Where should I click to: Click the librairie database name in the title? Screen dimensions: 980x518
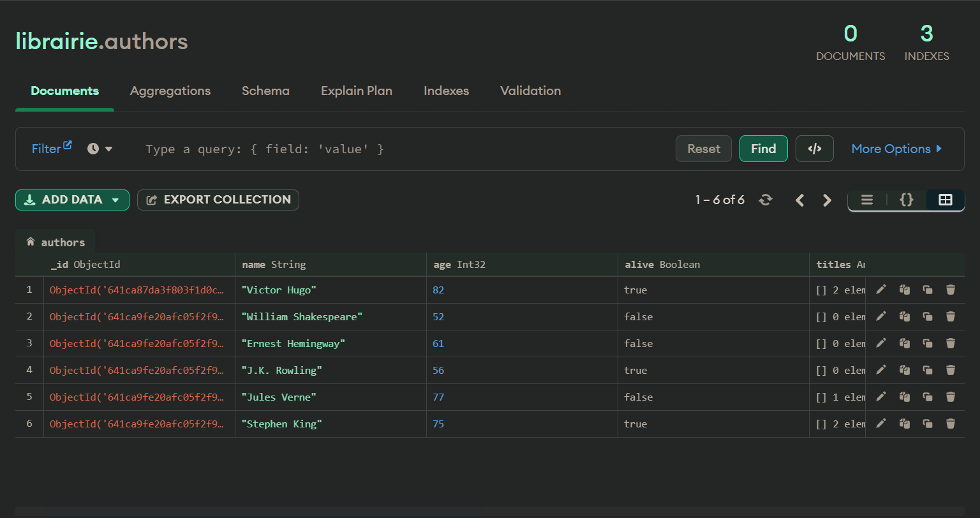click(57, 41)
